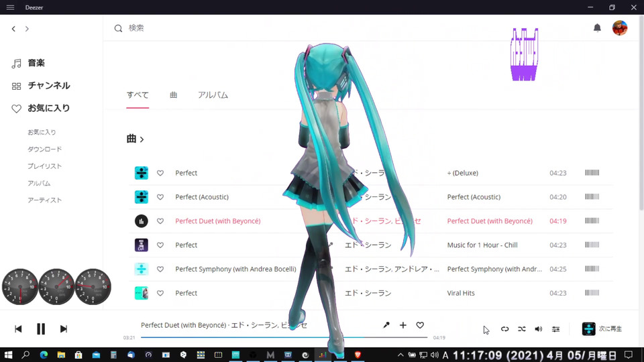Expand the 曲 section heading chevron
Viewport: 644px width, 362px height.
tap(142, 139)
